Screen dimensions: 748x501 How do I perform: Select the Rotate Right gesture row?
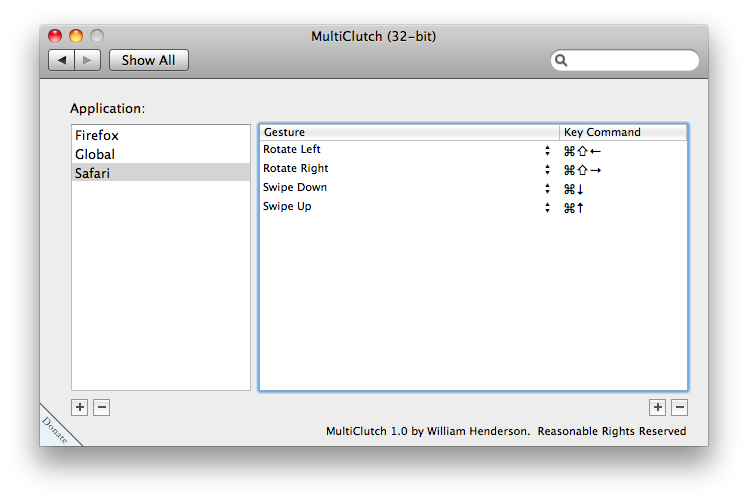474,170
